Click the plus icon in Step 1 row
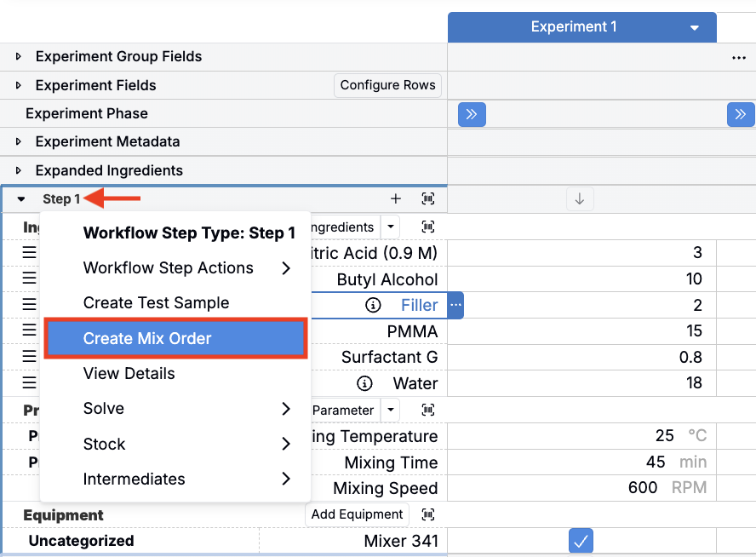This screenshot has height=557, width=756. point(395,198)
